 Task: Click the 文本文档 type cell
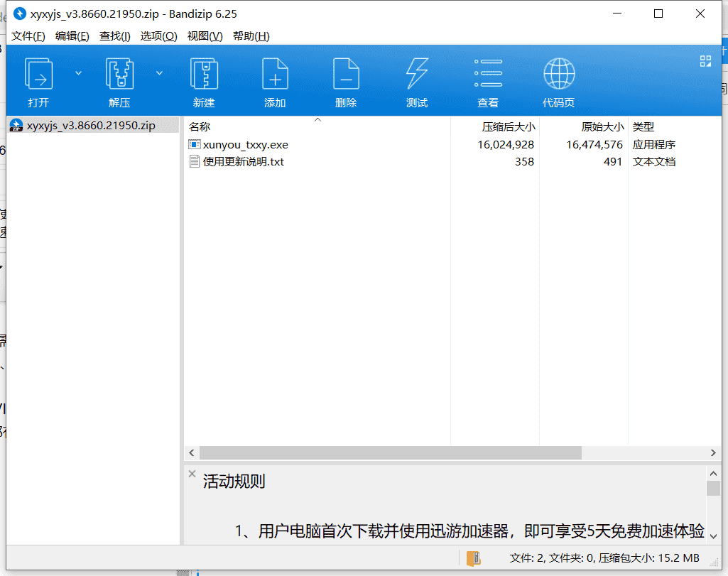653,162
